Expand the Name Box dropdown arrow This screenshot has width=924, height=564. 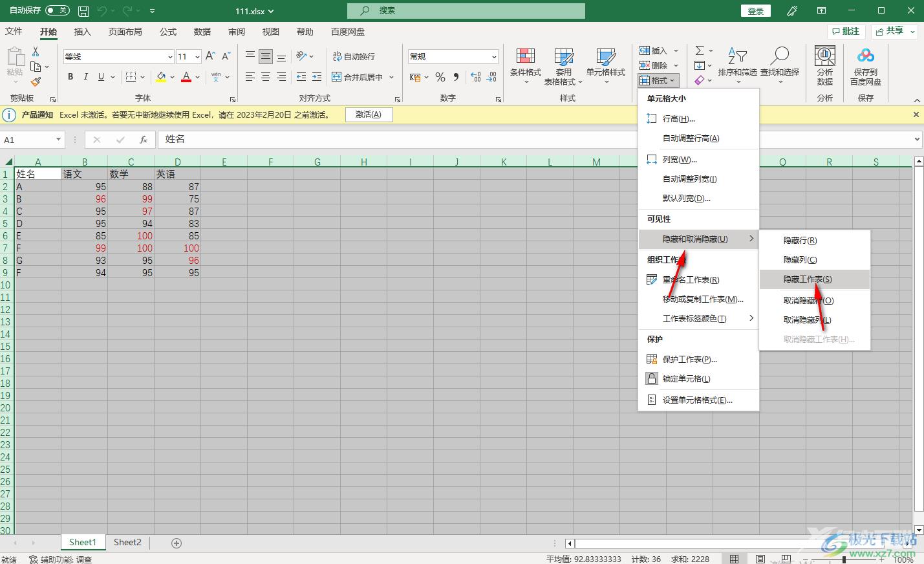(58, 139)
